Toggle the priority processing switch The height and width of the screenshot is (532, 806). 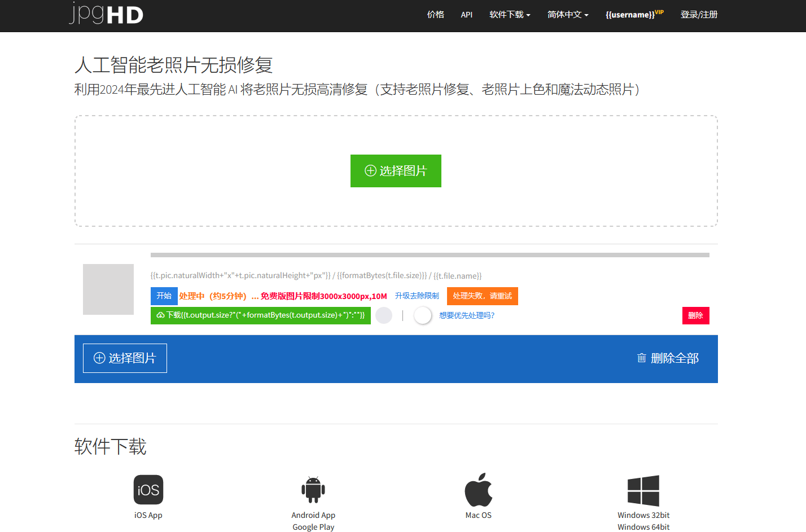[x=423, y=315]
